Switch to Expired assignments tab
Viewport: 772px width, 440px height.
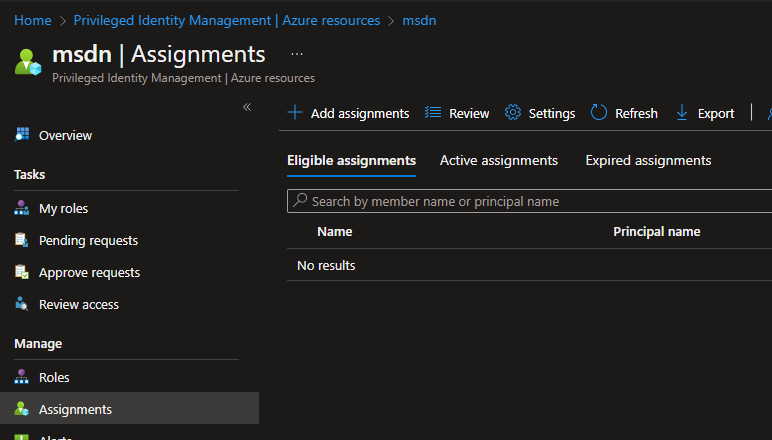648,160
